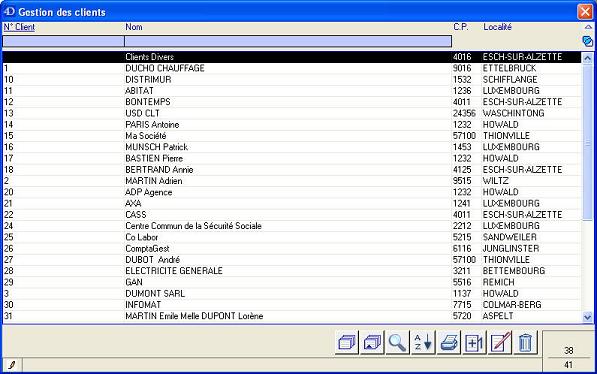The image size is (597, 374).
Task: Select the MARTIN Adrien client row
Action: (292, 181)
